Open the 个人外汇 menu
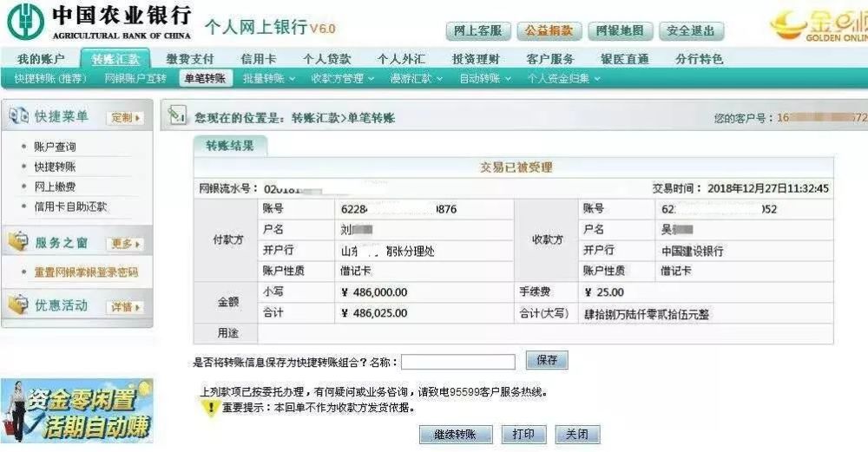The width and height of the screenshot is (868, 452). coord(401,59)
